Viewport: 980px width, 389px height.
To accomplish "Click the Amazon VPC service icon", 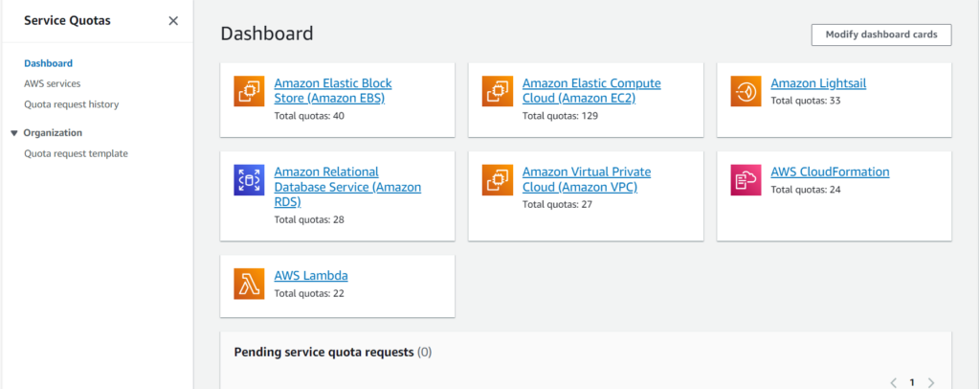I will pos(498,180).
